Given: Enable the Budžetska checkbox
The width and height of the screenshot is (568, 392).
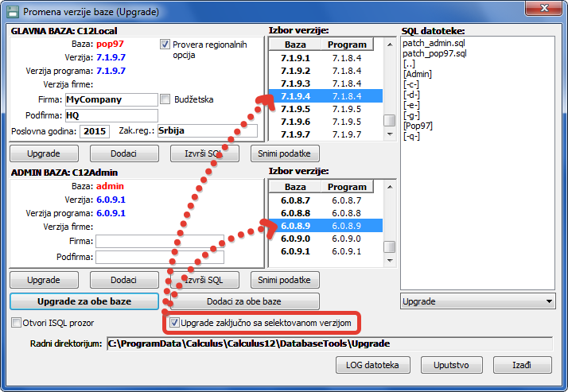Looking at the screenshot, I should pos(165,99).
